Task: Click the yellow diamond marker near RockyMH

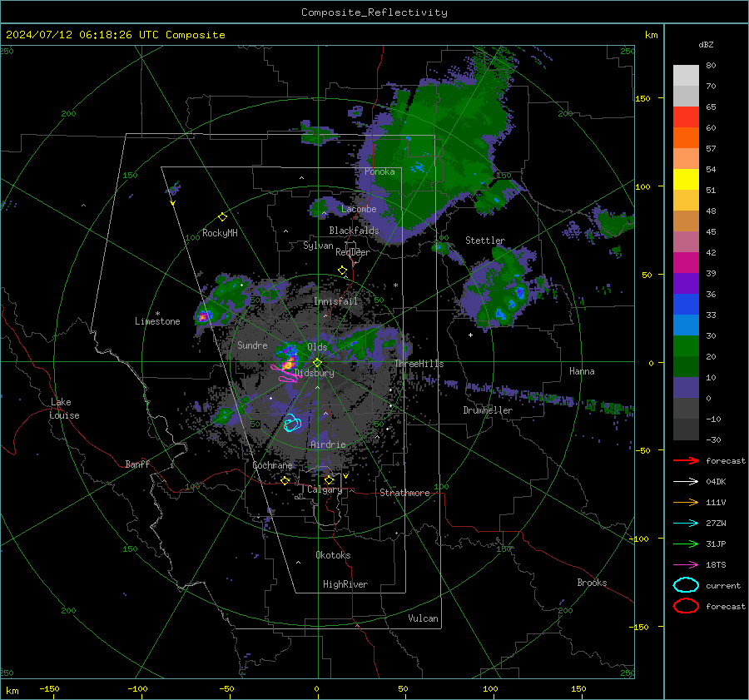Action: 222,217
